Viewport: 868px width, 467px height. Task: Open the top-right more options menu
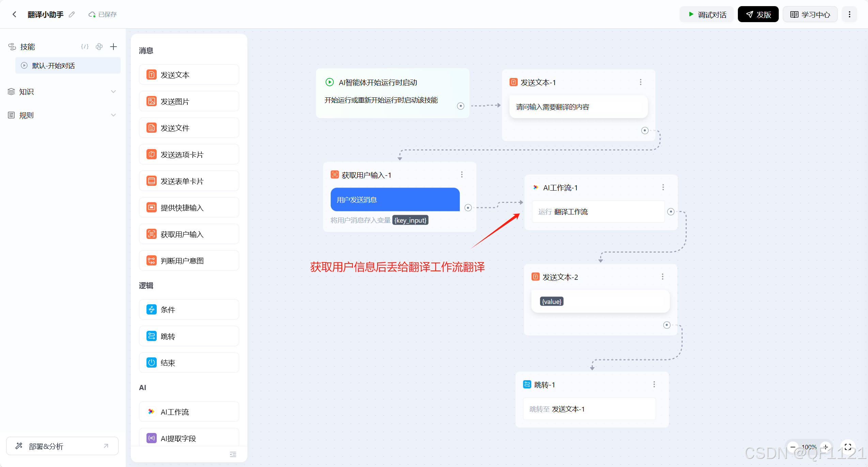coord(849,14)
